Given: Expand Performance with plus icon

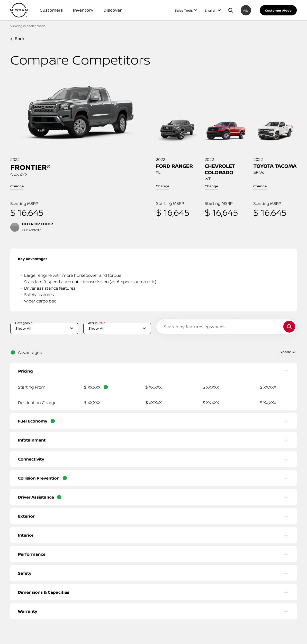Looking at the screenshot, I should tap(286, 554).
